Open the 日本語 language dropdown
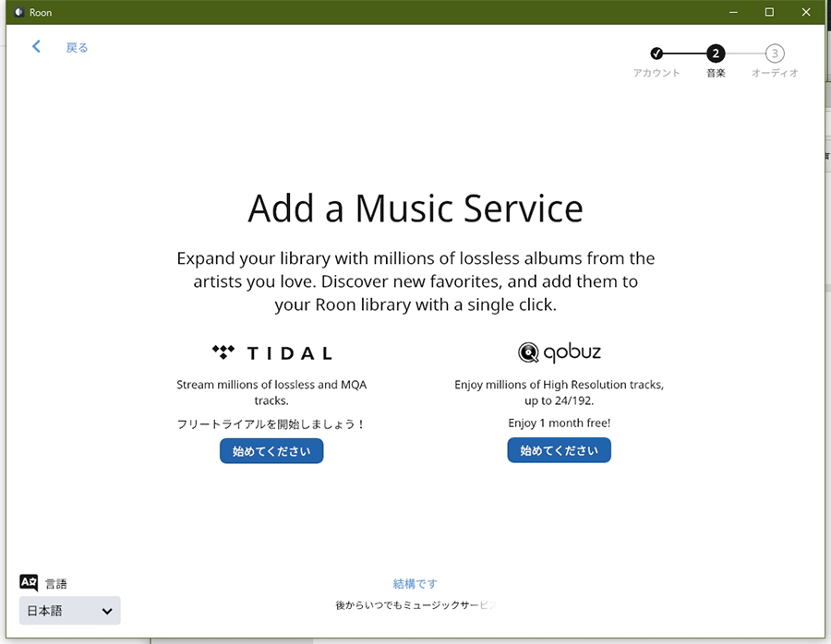The height and width of the screenshot is (644, 831). coord(70,611)
